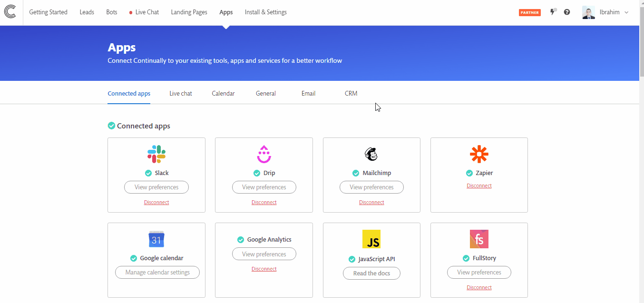Switch to the Connected apps tab
This screenshot has height=303, width=644.
(x=129, y=94)
